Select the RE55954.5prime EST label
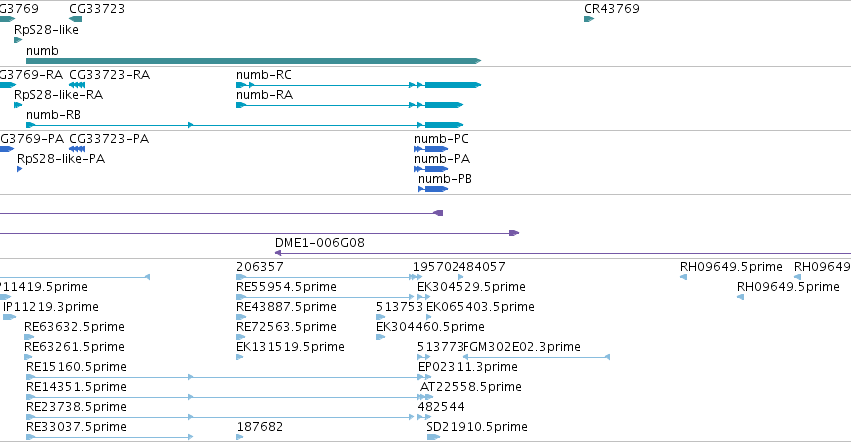 coord(286,287)
